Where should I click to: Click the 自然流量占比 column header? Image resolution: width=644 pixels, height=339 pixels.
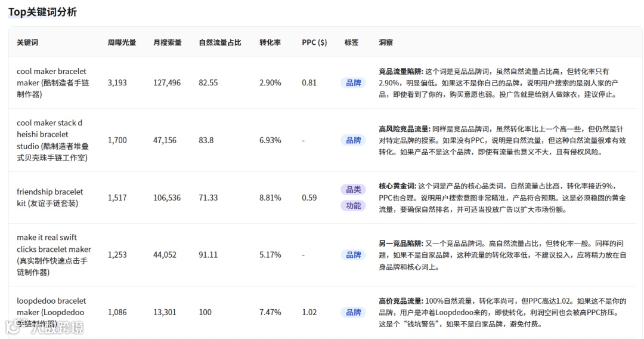pyautogui.click(x=219, y=42)
